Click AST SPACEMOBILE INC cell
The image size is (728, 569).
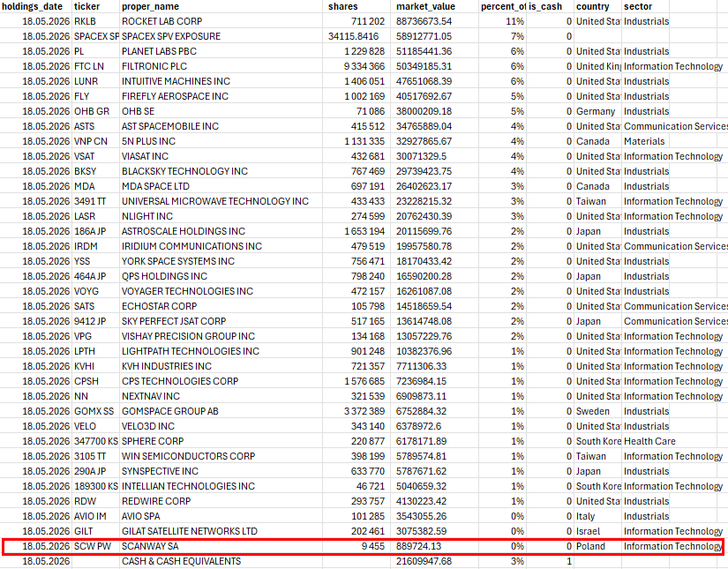click(x=221, y=126)
